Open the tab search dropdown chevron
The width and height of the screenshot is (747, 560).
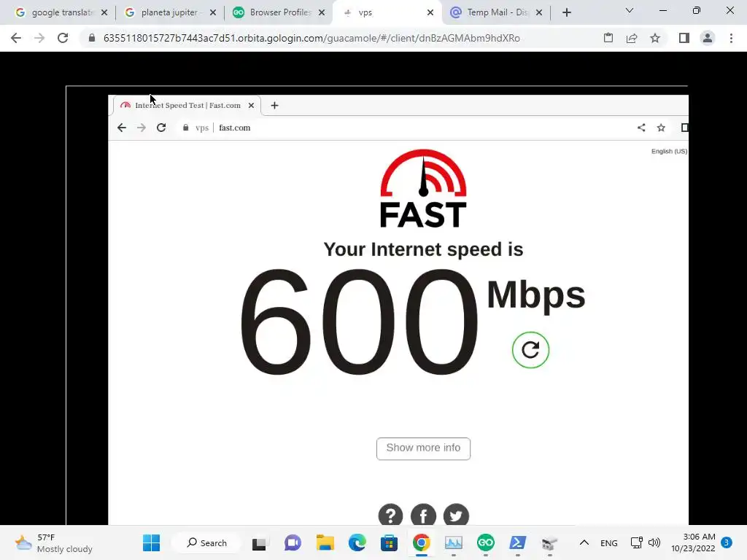tap(630, 10)
